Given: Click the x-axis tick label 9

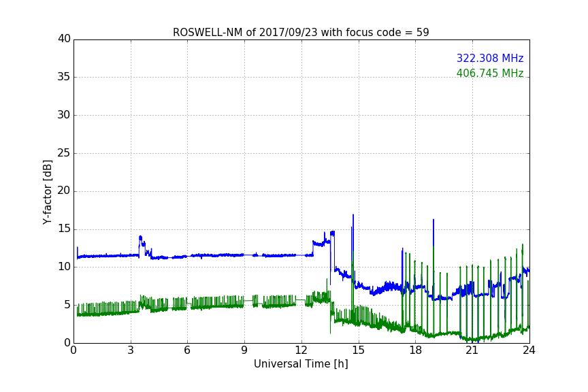Looking at the screenshot, I should click(x=244, y=350).
